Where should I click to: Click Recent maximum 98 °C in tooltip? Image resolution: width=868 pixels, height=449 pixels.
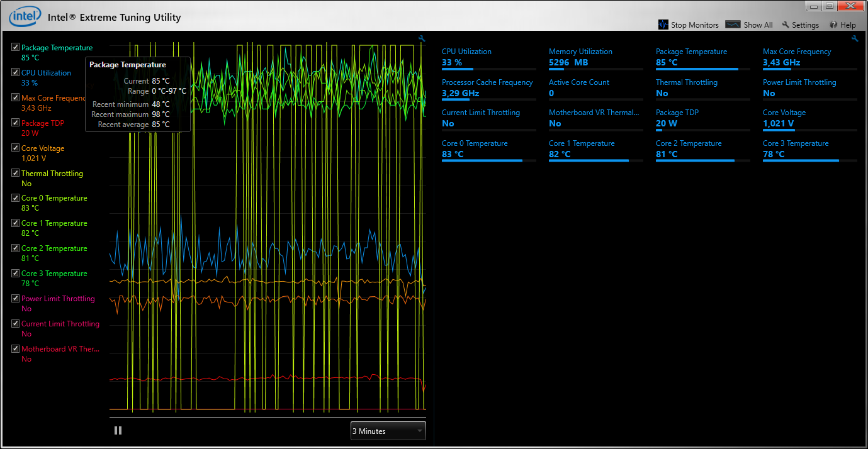click(130, 114)
